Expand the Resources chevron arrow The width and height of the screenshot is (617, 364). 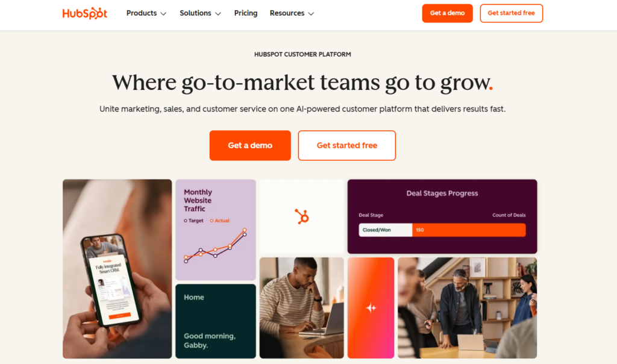tap(311, 14)
